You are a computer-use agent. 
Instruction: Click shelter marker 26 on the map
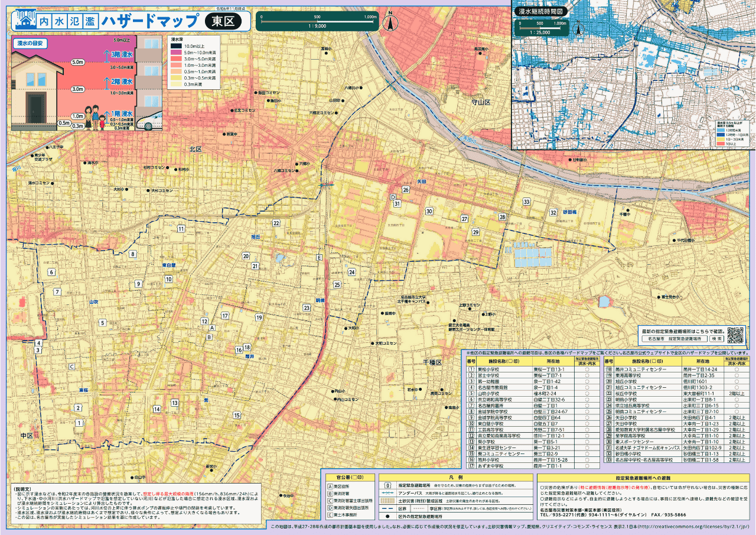click(406, 190)
